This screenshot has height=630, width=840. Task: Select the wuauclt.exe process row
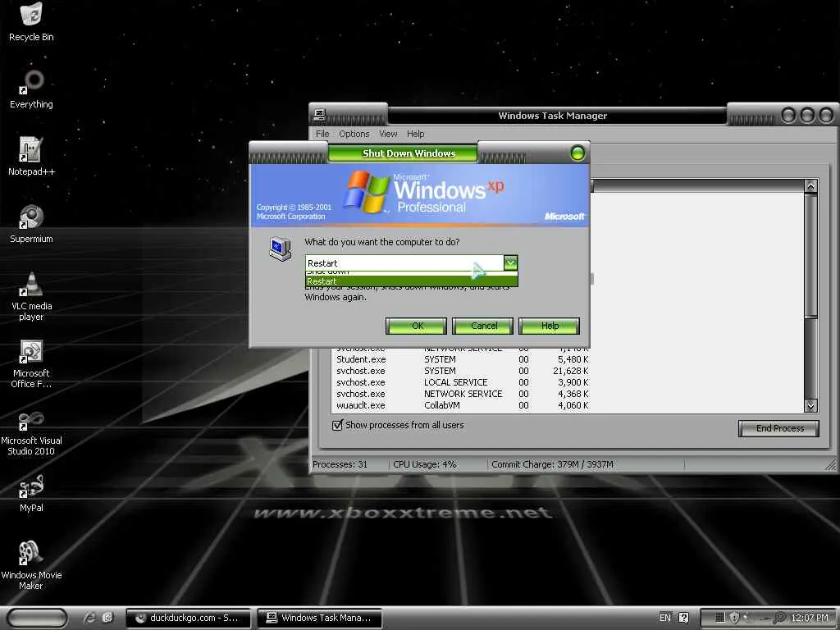462,405
